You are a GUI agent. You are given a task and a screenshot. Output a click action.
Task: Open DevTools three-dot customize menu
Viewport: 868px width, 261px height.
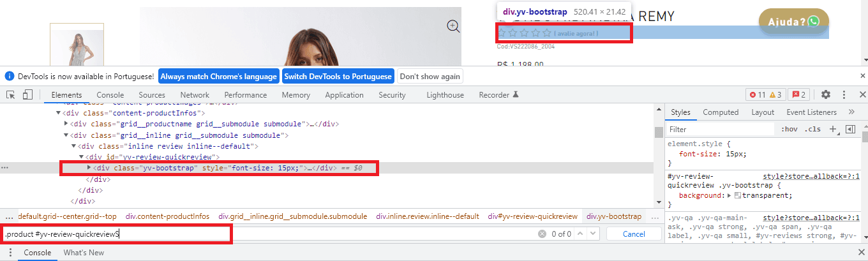pyautogui.click(x=844, y=94)
